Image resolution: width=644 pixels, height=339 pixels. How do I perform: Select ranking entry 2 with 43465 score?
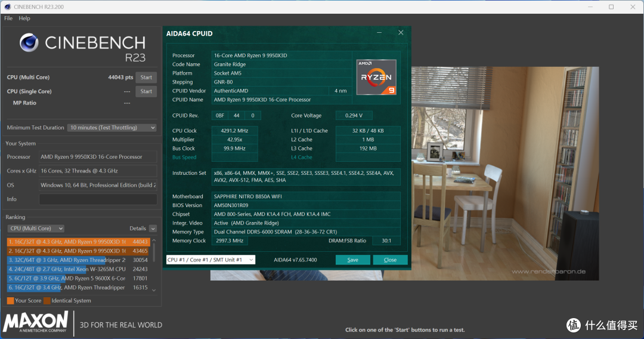78,251
